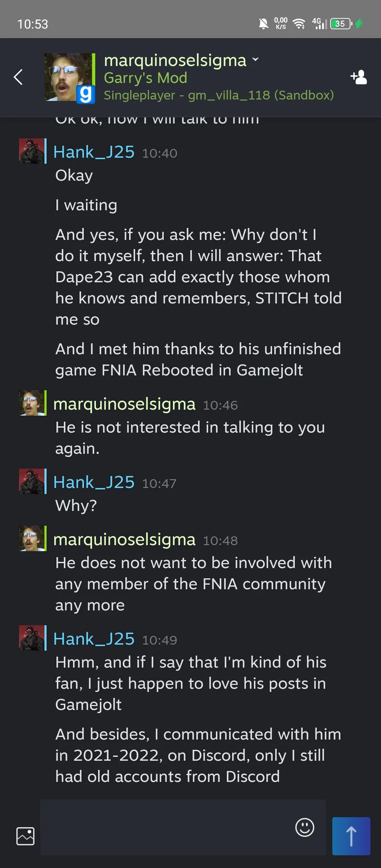Select the Garry's Mod game status text
381x868 pixels.
pyautogui.click(x=146, y=78)
